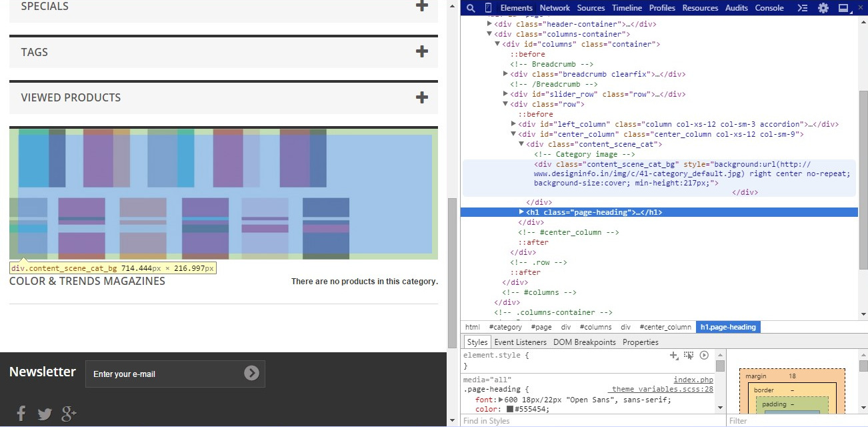Click the #center_column breadcrumb item

click(665, 327)
